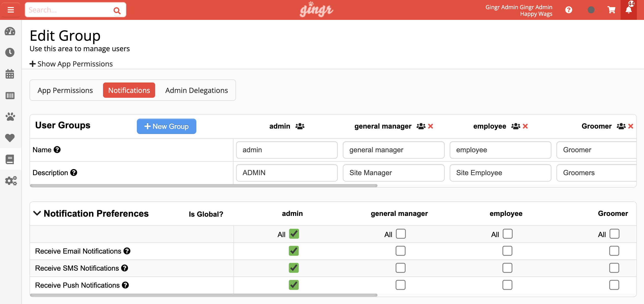
Task: Click Gingr Admin Happy Wags user name
Action: (519, 10)
